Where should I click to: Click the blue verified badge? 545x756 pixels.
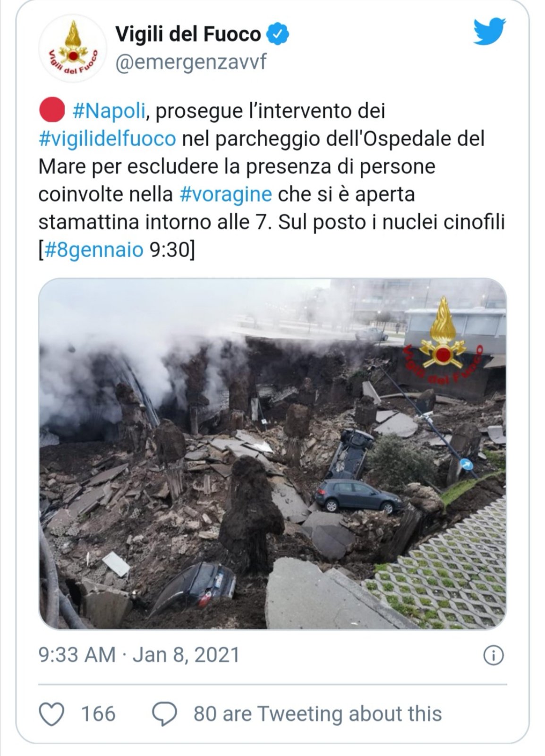(279, 34)
